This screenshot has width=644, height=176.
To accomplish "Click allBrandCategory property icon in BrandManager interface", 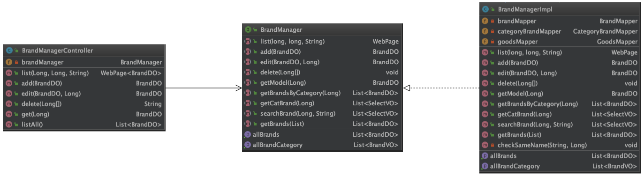I will (x=248, y=145).
